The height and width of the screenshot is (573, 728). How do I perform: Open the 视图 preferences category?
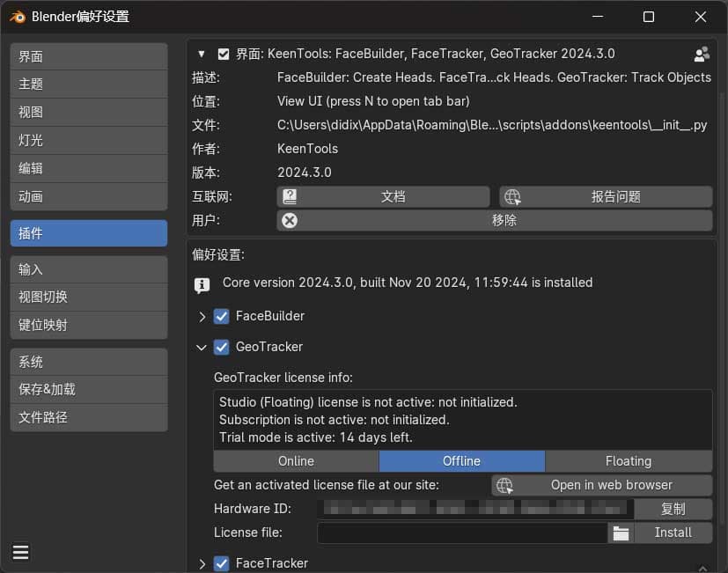click(x=89, y=113)
